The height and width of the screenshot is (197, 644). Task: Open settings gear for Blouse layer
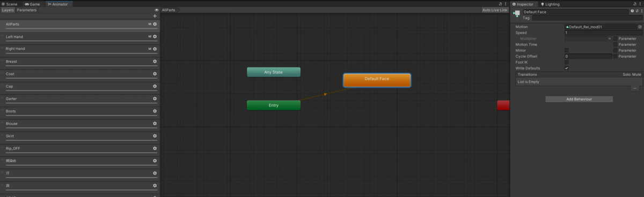[x=155, y=124]
